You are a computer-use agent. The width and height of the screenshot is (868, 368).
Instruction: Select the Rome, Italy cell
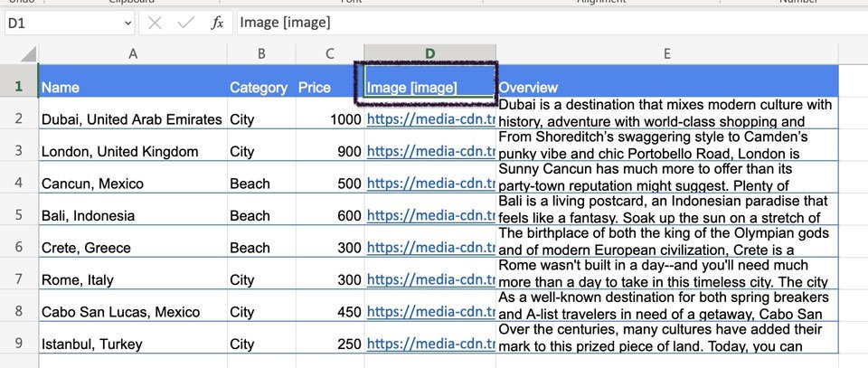coord(133,274)
